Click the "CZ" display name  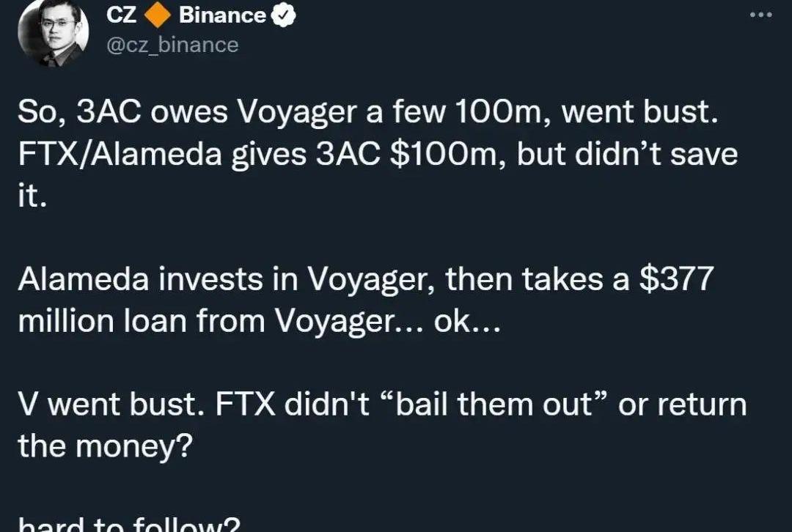click(122, 15)
